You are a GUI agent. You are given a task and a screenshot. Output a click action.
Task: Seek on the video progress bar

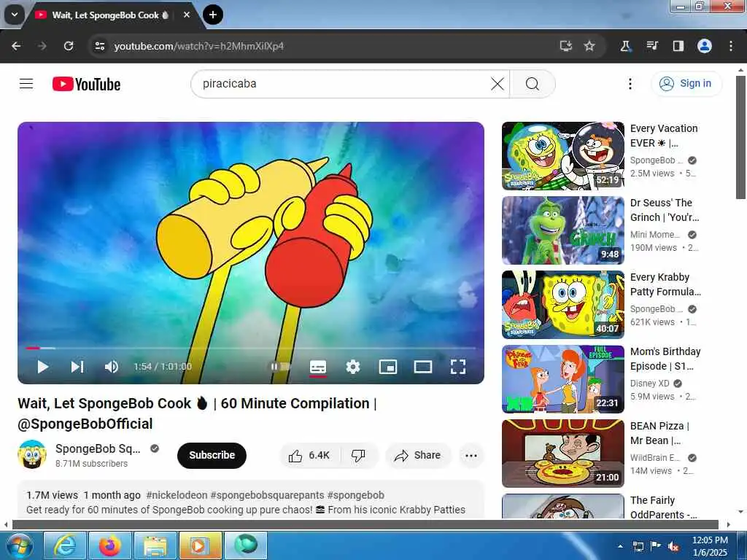[251, 348]
